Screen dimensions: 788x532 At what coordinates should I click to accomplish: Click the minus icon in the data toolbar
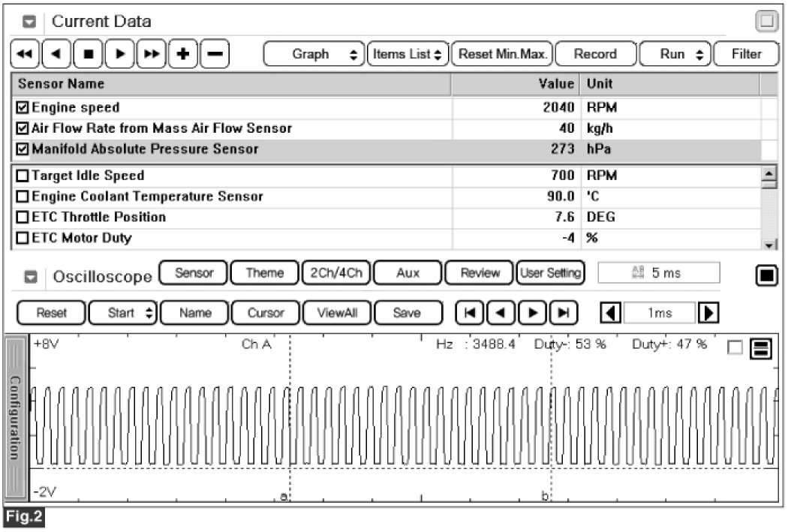point(215,54)
